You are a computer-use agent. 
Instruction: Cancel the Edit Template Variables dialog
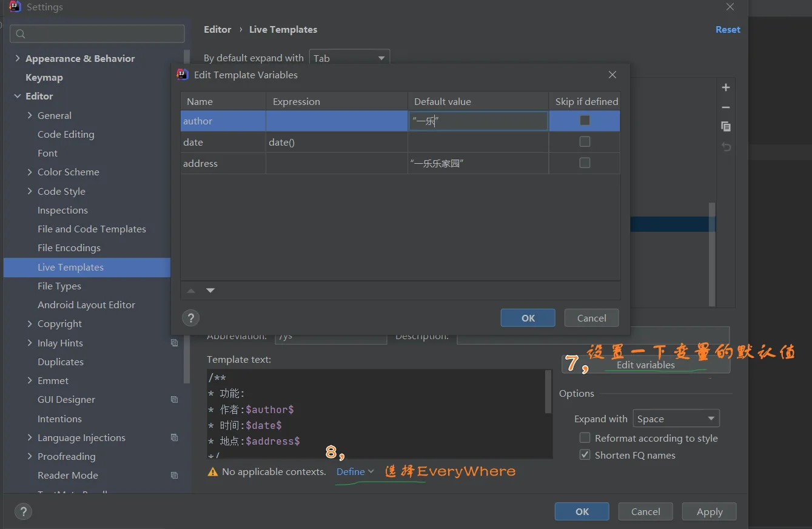click(592, 318)
